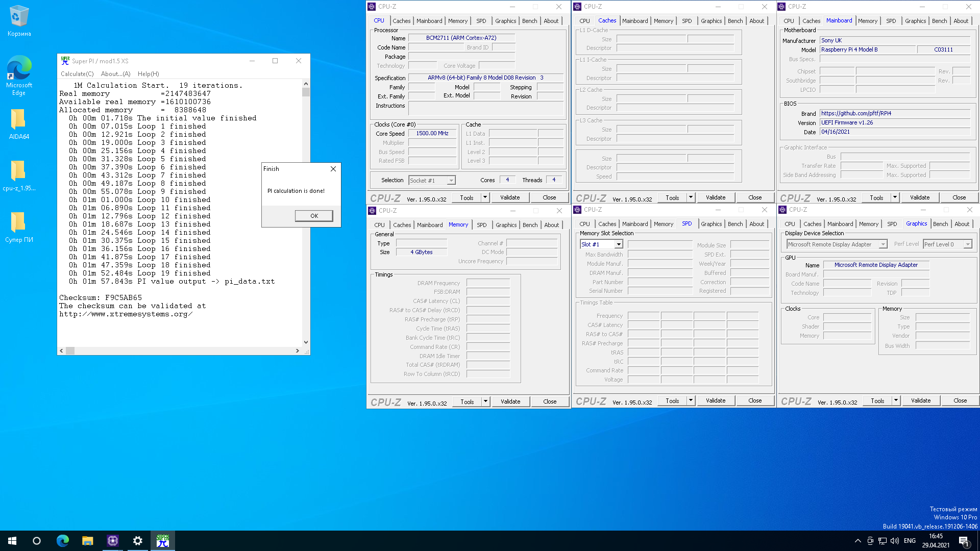The width and height of the screenshot is (980, 551).
Task: Click OK in the Finish dialog
Action: pyautogui.click(x=314, y=216)
